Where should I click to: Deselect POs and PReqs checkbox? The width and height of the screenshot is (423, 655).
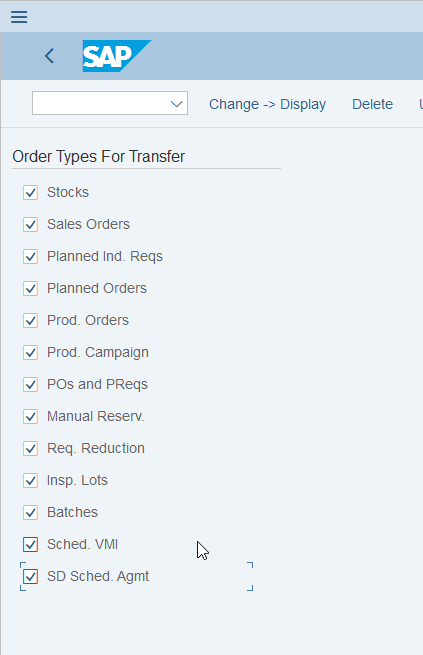tap(30, 384)
